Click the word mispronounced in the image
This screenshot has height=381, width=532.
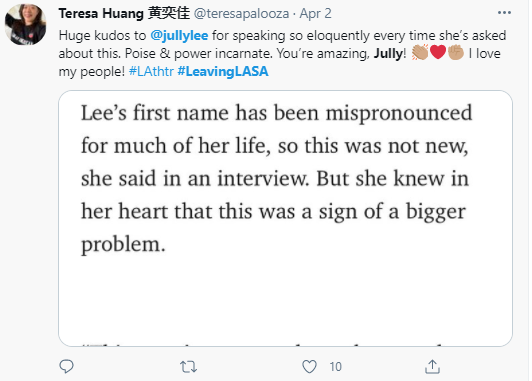399,114
